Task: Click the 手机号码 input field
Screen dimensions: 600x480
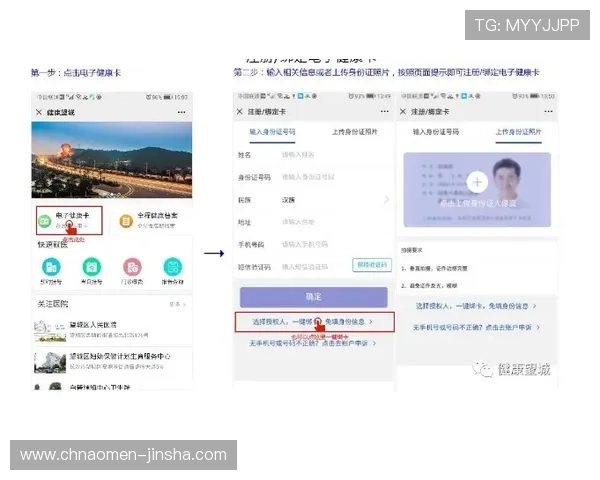Action: (x=314, y=245)
